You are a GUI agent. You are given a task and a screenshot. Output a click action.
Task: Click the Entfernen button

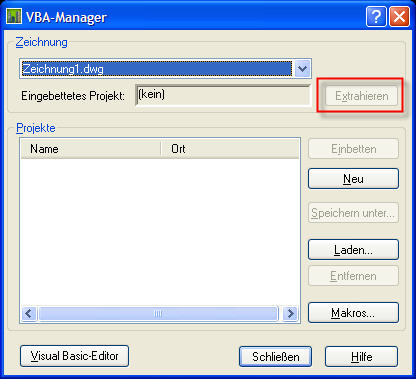click(353, 276)
